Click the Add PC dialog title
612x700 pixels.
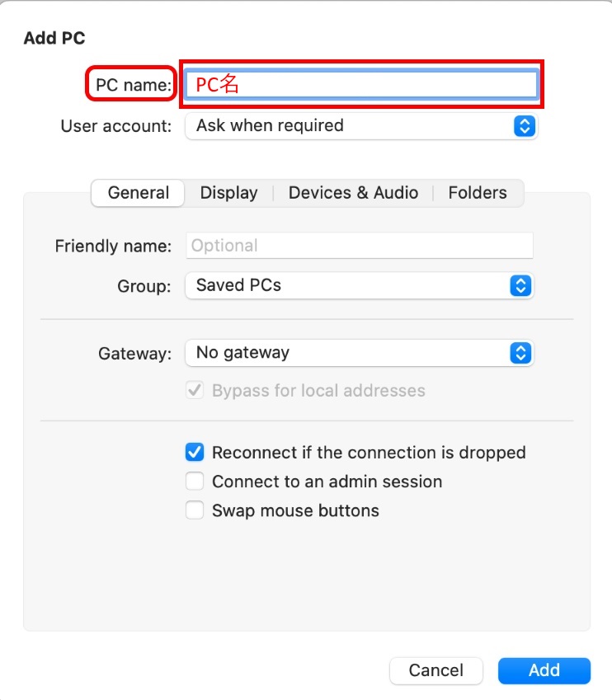[x=54, y=38]
